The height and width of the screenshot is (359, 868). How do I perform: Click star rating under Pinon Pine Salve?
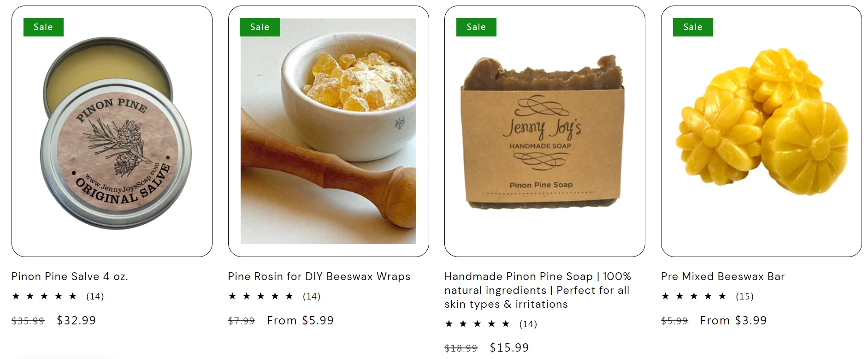pyautogui.click(x=44, y=296)
